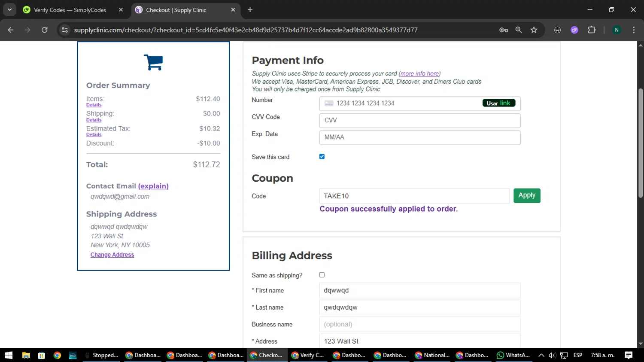Image resolution: width=644 pixels, height=362 pixels.
Task: Click the 7:58 a. m. taskbar clock
Action: [x=602, y=355]
